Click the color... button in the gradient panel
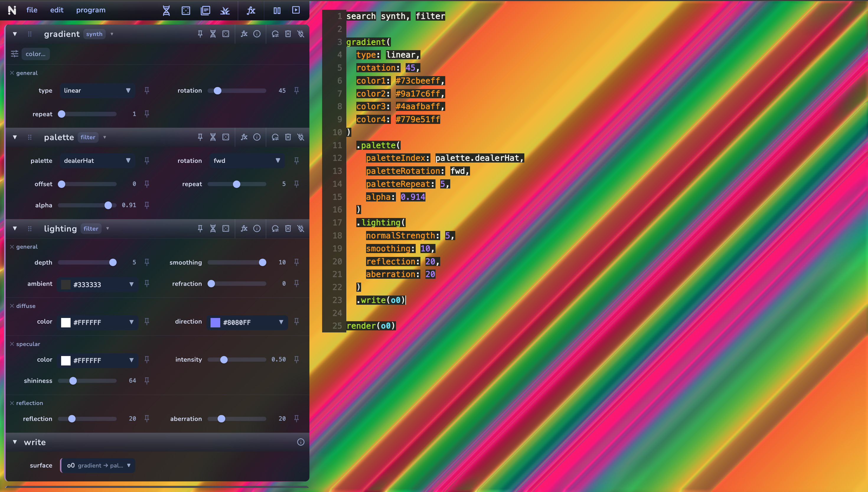868x492 pixels. [35, 54]
